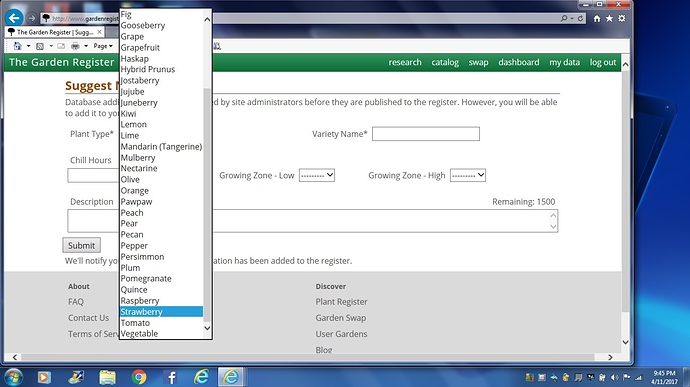Screen dimensions: 690x387
Task: Open first Internet Explorer taskbar icon
Action: (x=202, y=377)
